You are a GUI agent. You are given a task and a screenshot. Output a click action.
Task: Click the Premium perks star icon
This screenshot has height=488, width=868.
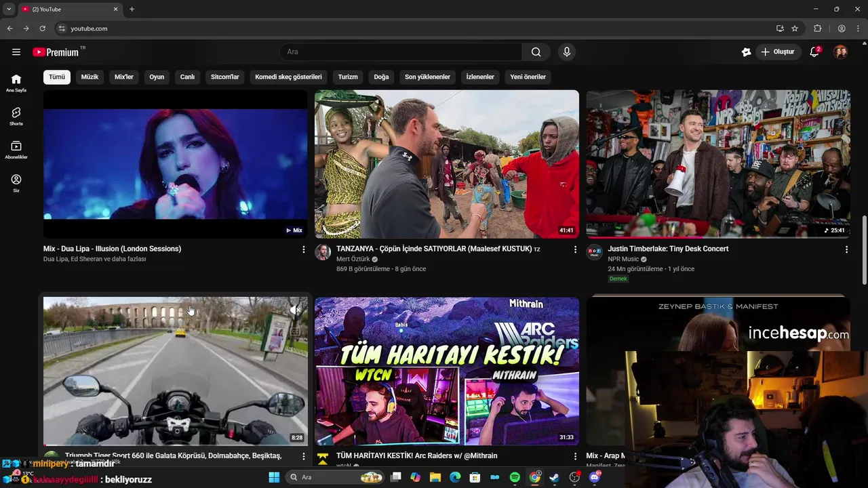tap(747, 52)
